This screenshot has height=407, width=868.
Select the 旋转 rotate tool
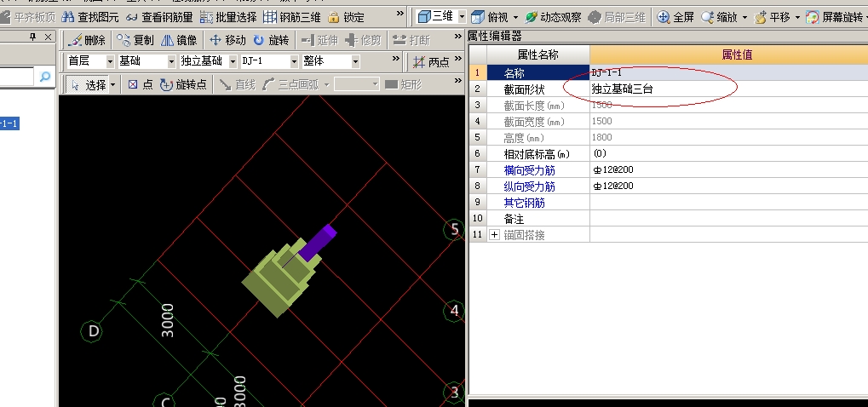271,40
